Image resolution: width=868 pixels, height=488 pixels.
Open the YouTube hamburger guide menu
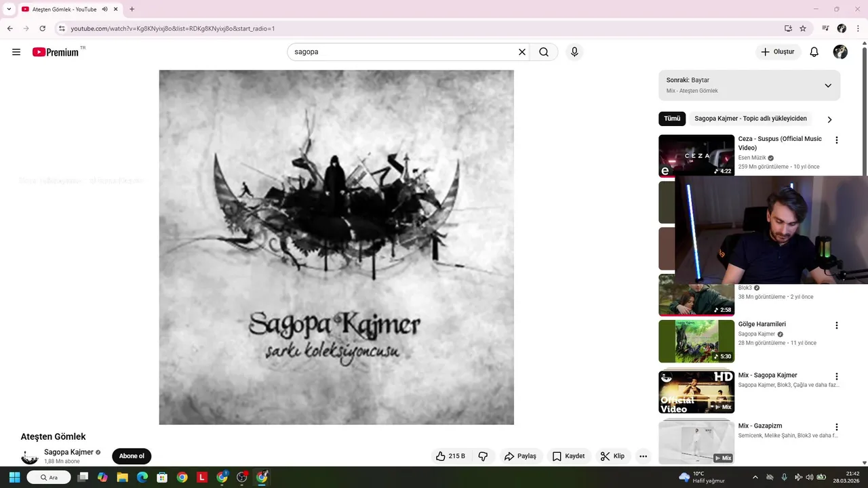pyautogui.click(x=16, y=52)
